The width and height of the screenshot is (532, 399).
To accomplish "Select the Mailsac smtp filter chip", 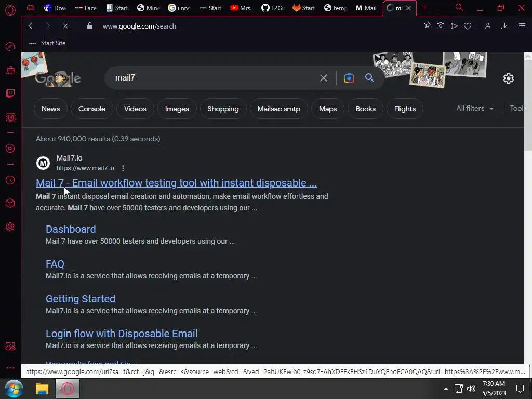I will [x=278, y=109].
